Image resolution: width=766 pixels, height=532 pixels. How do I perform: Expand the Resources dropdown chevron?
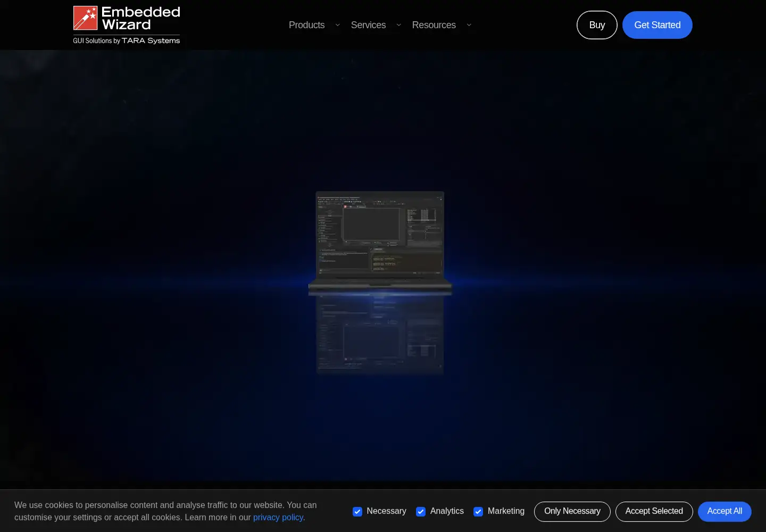pyautogui.click(x=469, y=25)
